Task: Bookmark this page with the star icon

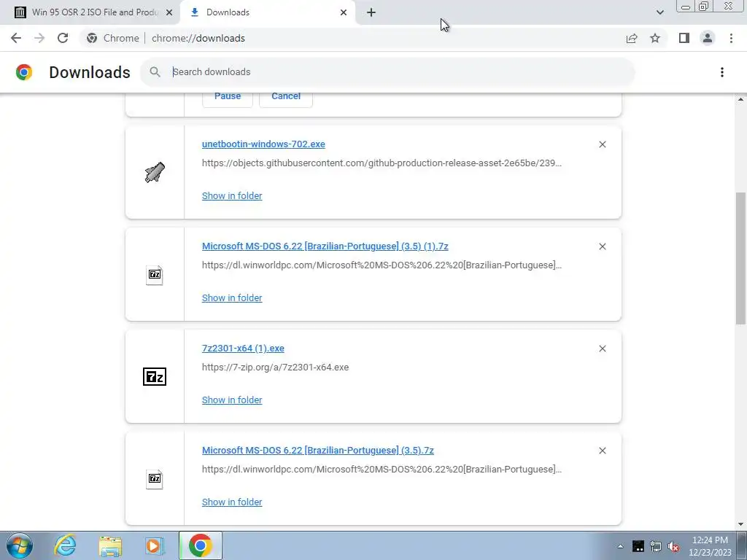Action: click(655, 38)
